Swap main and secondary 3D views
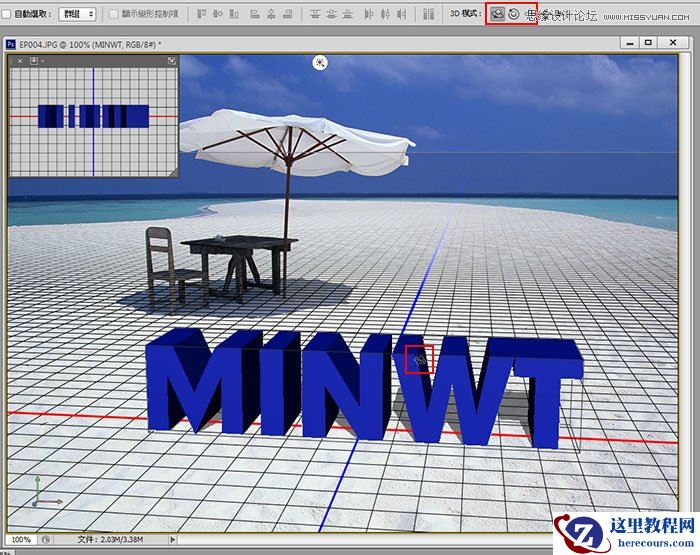Viewport: 700px width, 555px height. 172,61
